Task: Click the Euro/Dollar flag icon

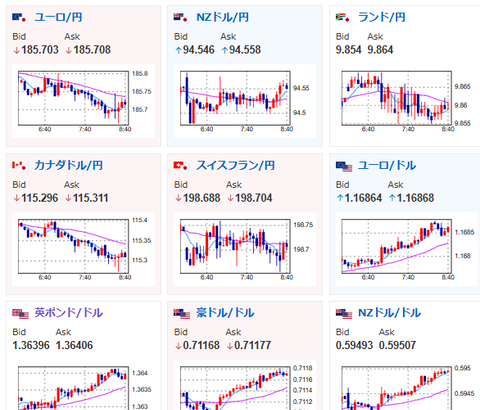Action: click(344, 166)
